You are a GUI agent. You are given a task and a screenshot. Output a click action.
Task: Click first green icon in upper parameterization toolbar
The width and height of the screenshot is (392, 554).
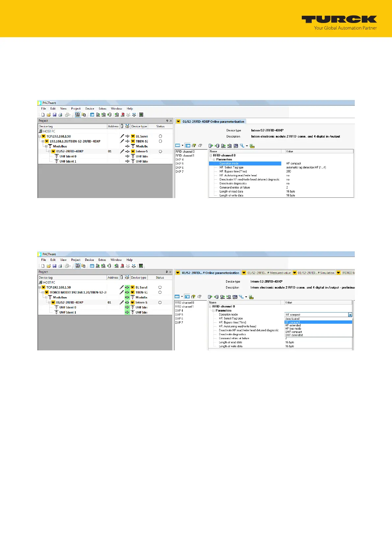coord(211,146)
